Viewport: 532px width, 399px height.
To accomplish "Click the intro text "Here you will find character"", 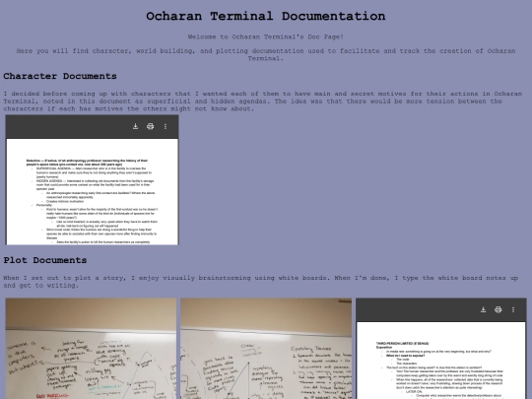I will click(266, 54).
